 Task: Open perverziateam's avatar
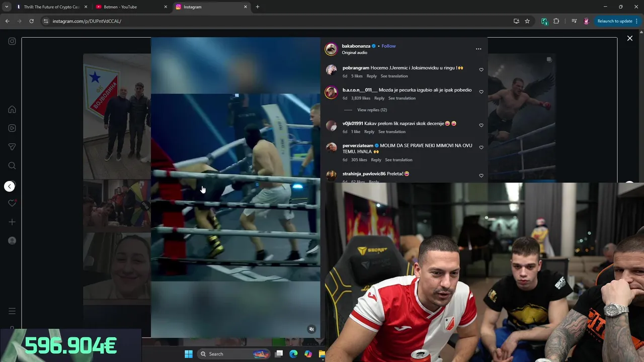coord(331,147)
